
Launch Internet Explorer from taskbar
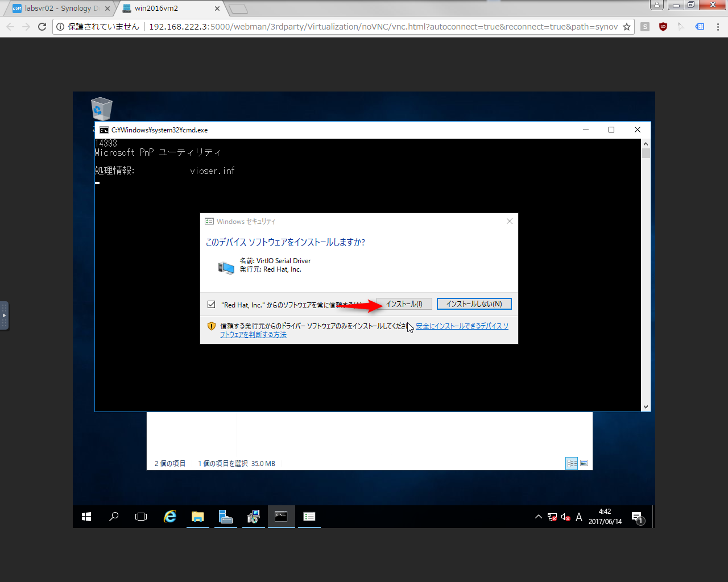(170, 517)
